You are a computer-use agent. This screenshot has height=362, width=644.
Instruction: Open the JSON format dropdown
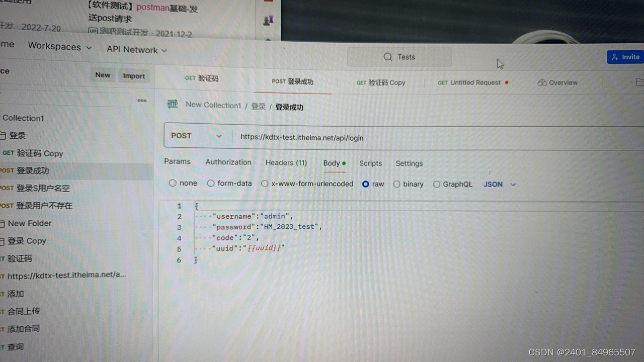pyautogui.click(x=500, y=185)
